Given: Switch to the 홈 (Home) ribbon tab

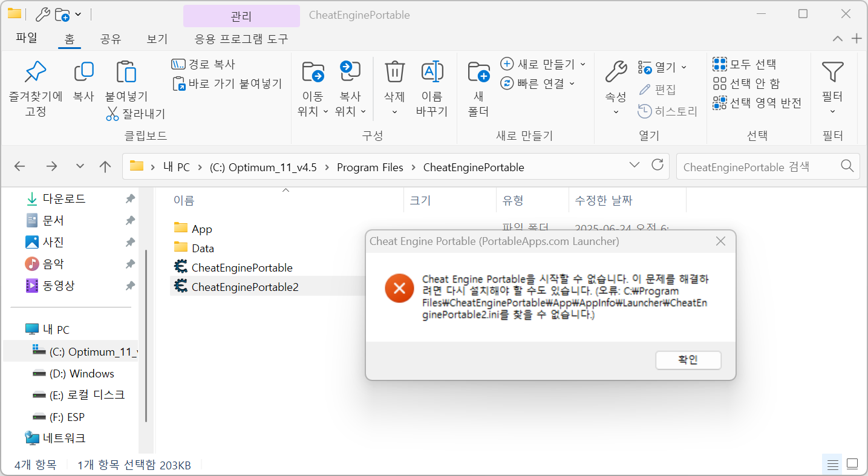Looking at the screenshot, I should click(x=70, y=39).
